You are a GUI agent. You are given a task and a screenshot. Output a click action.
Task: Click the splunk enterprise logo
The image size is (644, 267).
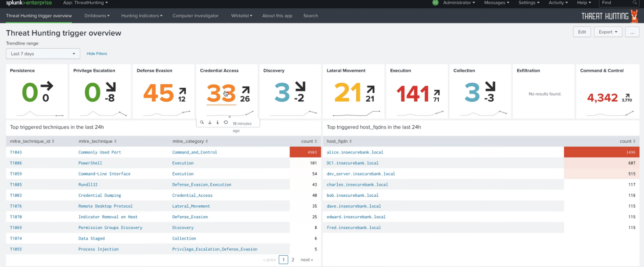coord(29,3)
